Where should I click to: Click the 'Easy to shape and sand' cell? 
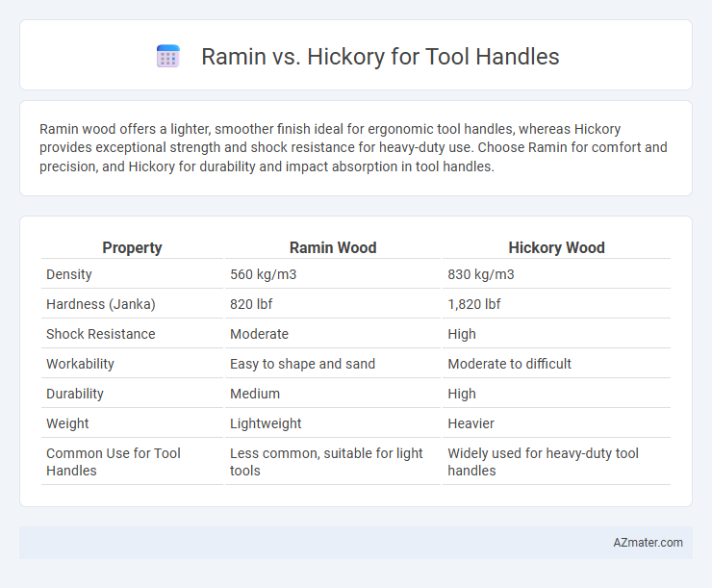pyautogui.click(x=302, y=364)
